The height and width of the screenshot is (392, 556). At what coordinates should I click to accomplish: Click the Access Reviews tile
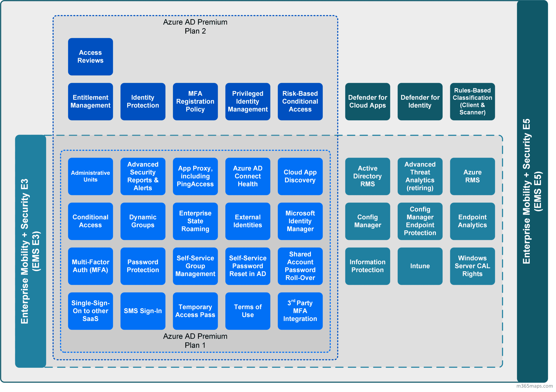point(90,57)
